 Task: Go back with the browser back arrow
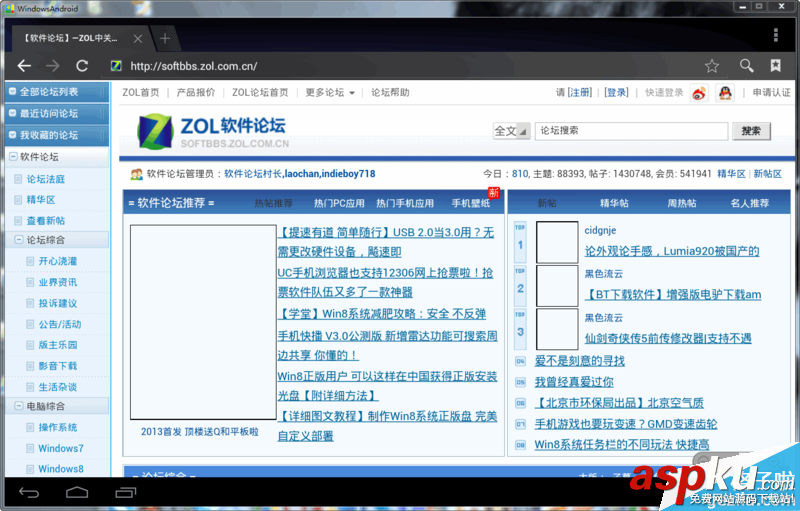tap(24, 66)
